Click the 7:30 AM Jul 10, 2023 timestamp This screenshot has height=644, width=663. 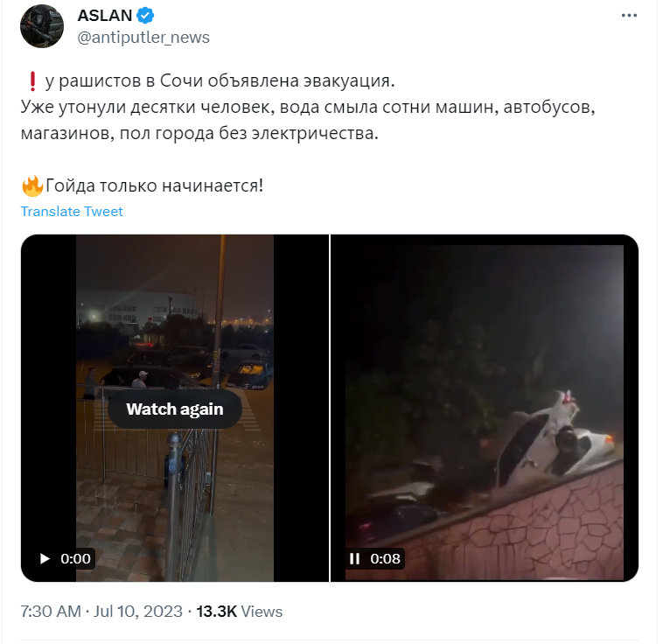[101, 612]
